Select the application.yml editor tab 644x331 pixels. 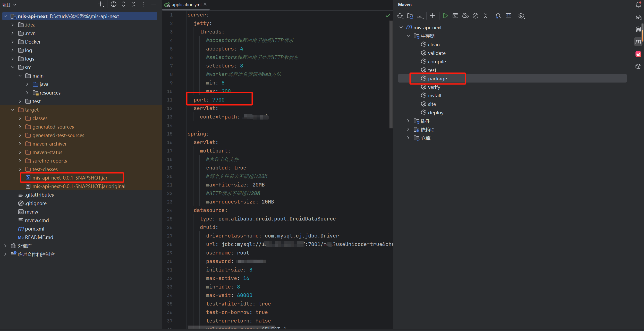tap(186, 5)
